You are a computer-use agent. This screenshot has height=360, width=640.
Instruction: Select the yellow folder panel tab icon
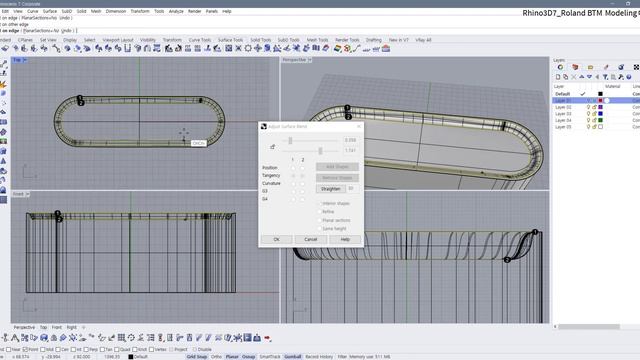tap(590, 67)
